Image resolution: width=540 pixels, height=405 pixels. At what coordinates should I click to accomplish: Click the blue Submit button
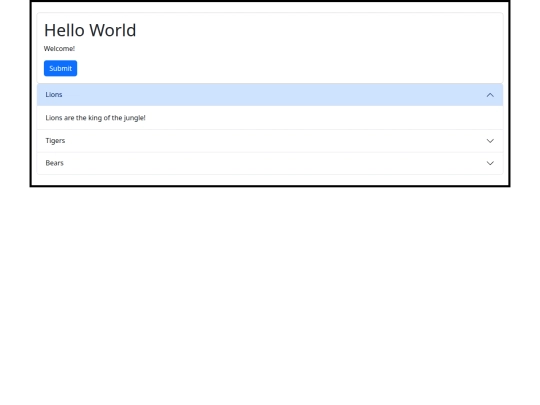tap(60, 68)
